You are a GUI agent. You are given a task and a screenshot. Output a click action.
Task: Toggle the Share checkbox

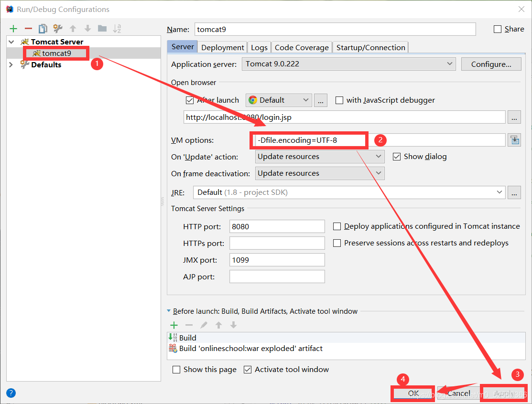[498, 29]
